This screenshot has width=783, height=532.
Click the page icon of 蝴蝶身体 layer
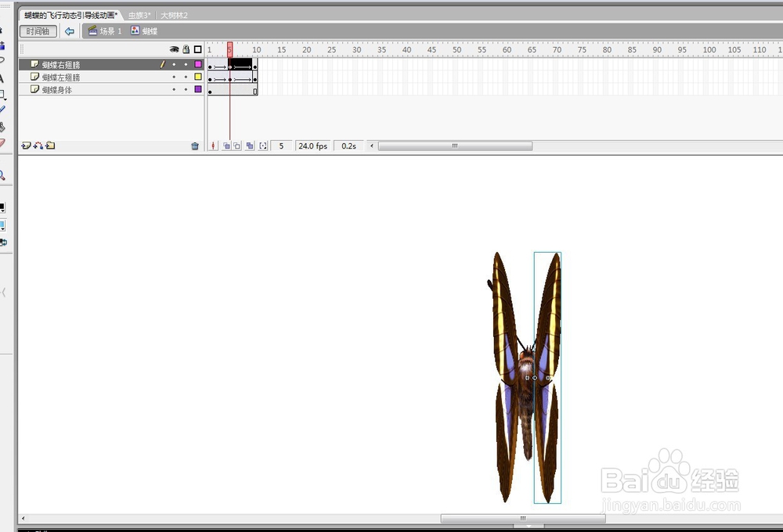(x=34, y=89)
